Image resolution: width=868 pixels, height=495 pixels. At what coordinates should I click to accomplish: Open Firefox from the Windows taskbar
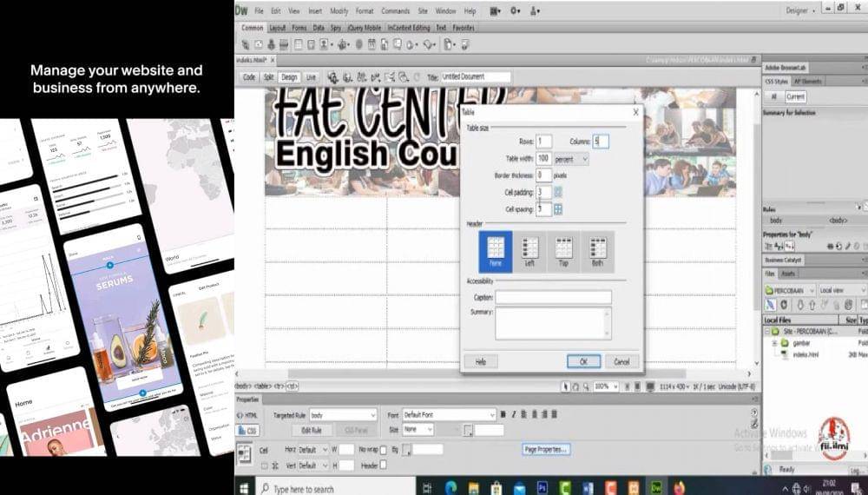pos(680,488)
